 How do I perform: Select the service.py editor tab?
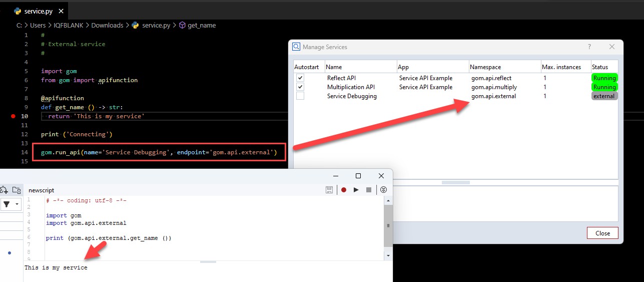[x=38, y=11]
